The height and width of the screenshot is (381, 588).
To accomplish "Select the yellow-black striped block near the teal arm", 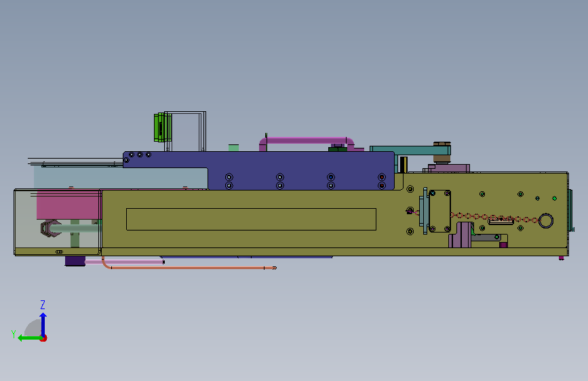I will [x=404, y=165].
